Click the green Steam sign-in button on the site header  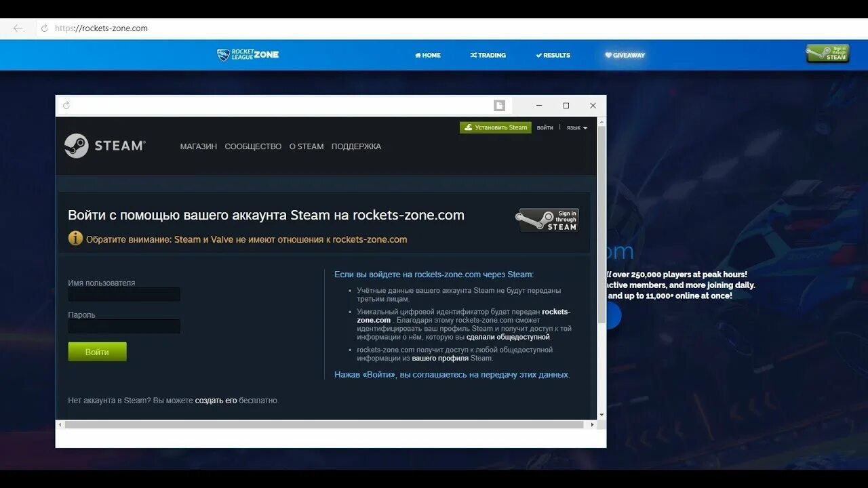827,54
